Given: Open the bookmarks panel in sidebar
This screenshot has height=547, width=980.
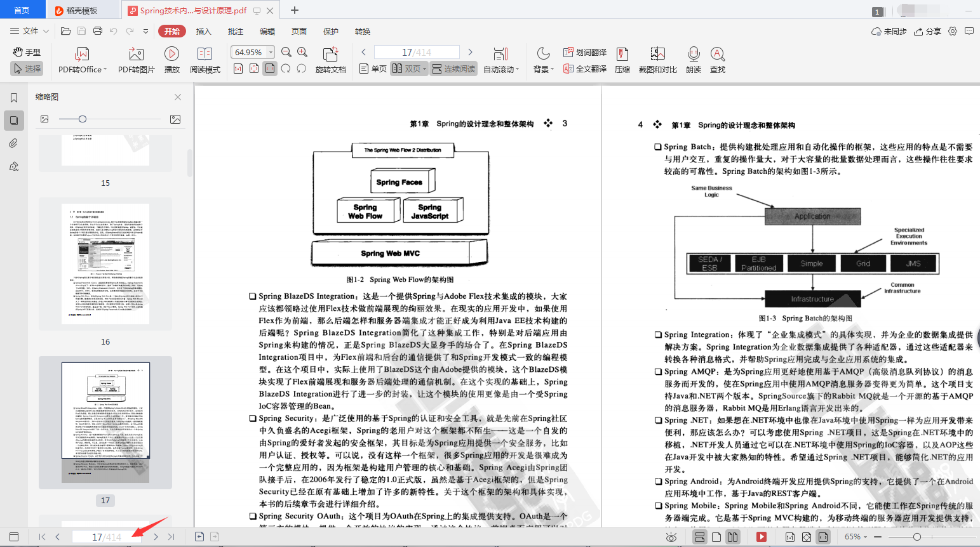Looking at the screenshot, I should pos(14,98).
